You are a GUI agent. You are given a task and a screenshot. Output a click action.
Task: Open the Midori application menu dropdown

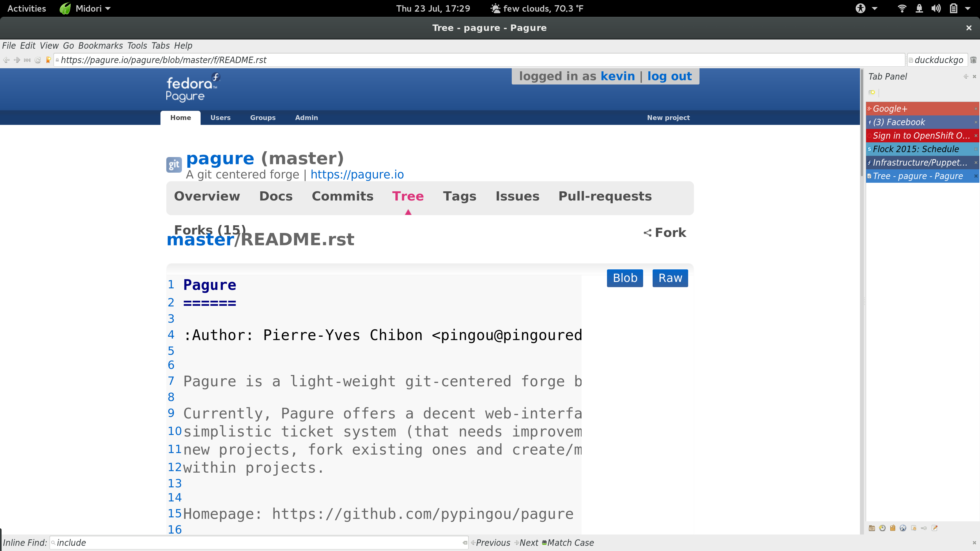pyautogui.click(x=85, y=8)
